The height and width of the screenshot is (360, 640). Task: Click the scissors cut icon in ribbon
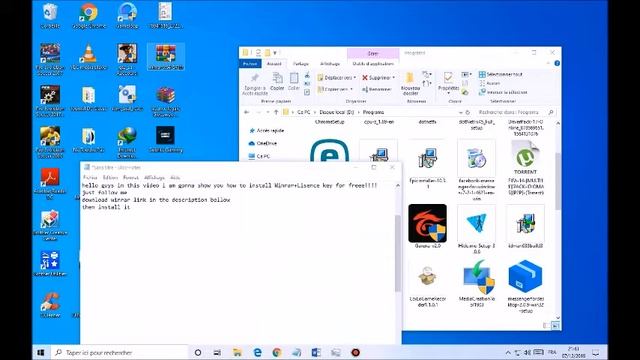coord(307,76)
